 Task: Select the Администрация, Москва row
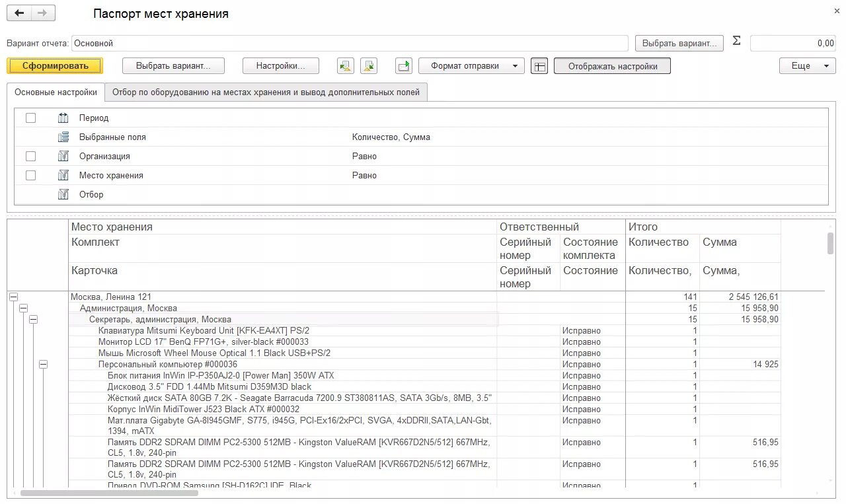click(128, 308)
